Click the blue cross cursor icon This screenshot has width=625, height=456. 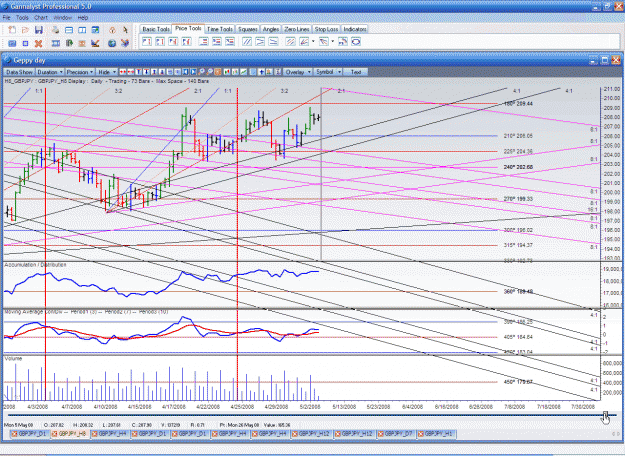(x=262, y=72)
